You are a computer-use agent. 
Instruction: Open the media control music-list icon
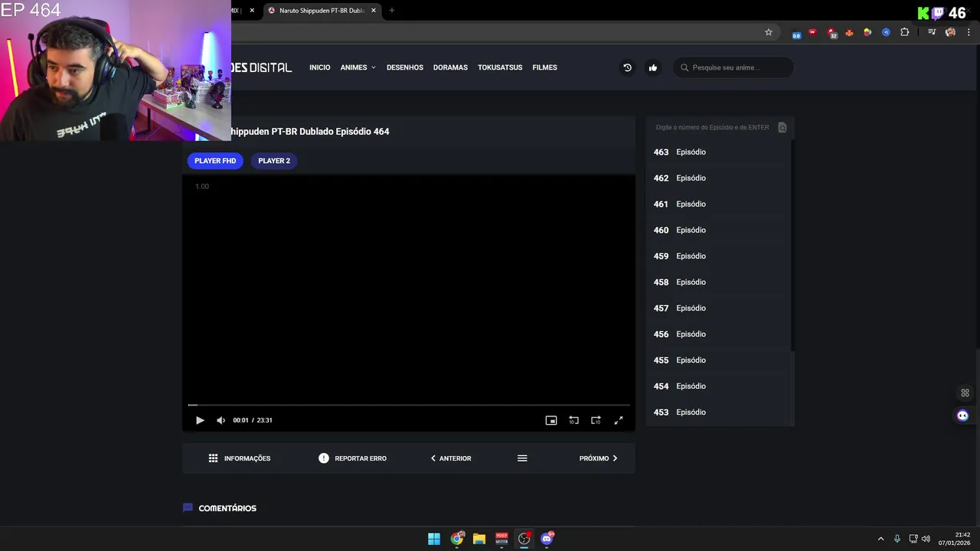(932, 32)
